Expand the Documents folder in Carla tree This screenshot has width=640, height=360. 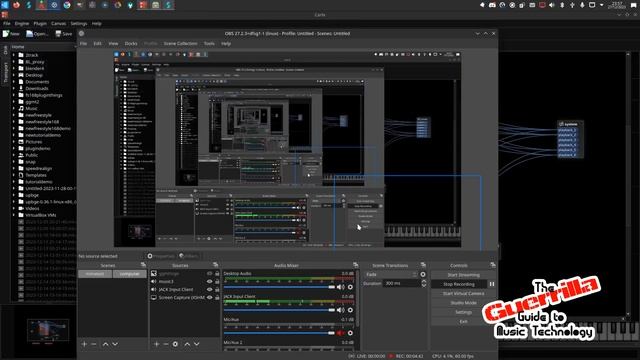14,82
